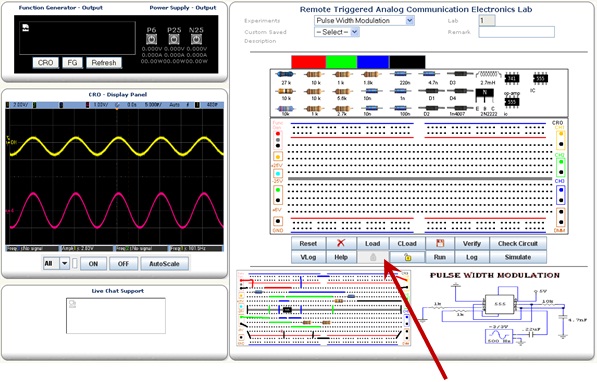This screenshot has width=597, height=382.
Task: Click the red X delete button
Action: (341, 243)
